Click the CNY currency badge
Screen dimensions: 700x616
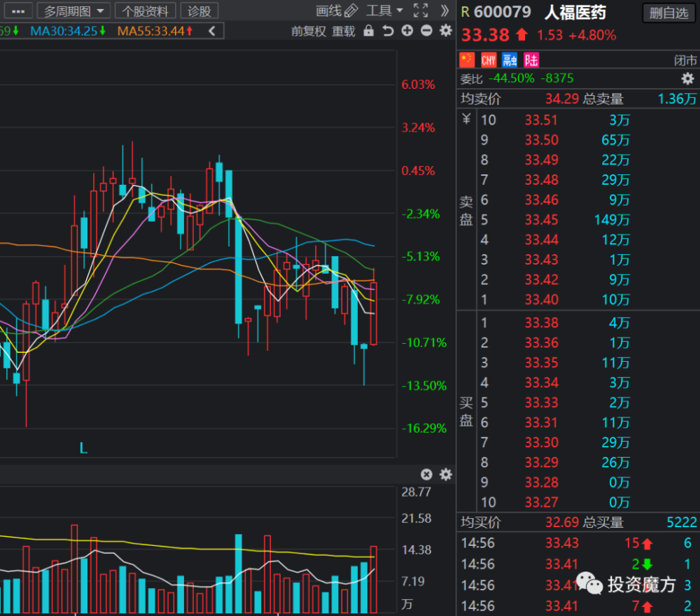(489, 59)
